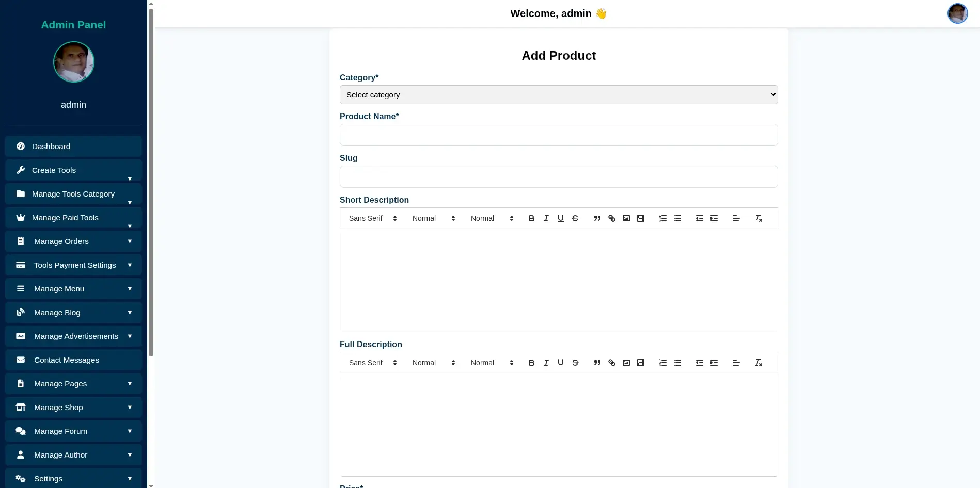Create an ordered list in Full Description

click(x=663, y=363)
